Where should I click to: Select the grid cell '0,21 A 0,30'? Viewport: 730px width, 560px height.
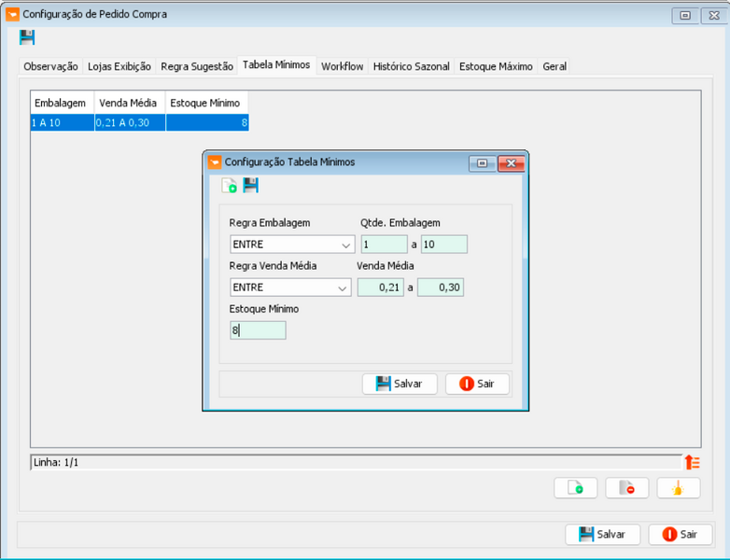[x=130, y=123]
